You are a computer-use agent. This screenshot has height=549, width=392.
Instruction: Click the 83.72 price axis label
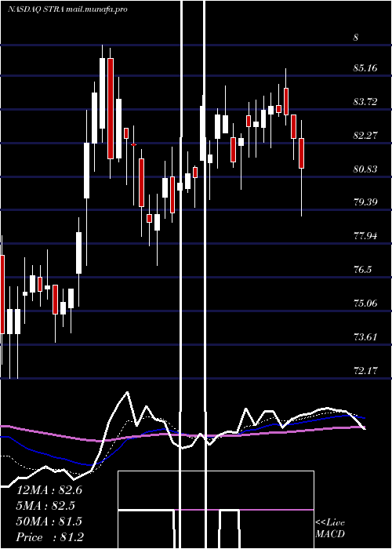[365, 101]
